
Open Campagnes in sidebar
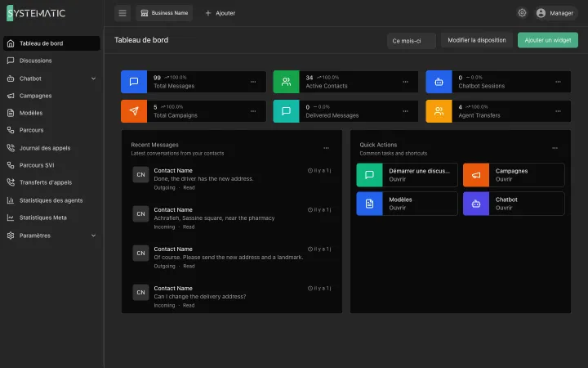coord(51,96)
